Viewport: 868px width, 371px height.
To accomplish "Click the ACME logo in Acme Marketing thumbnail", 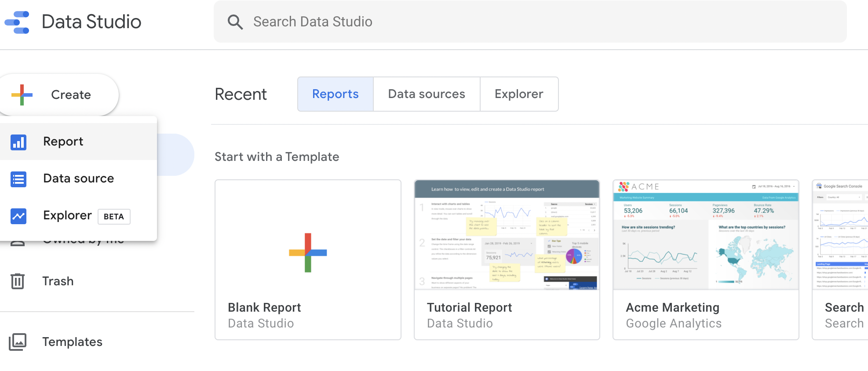I will tap(638, 187).
